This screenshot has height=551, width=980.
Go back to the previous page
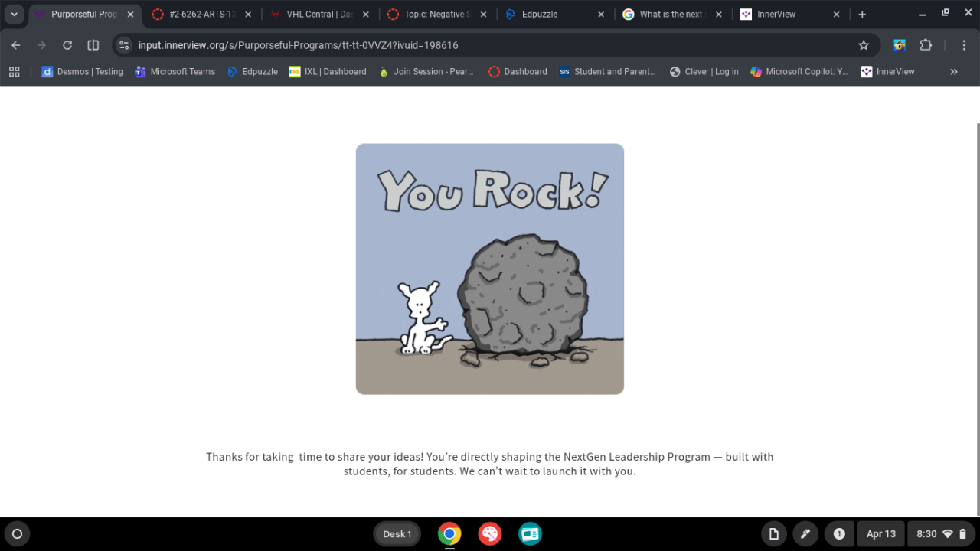(16, 45)
